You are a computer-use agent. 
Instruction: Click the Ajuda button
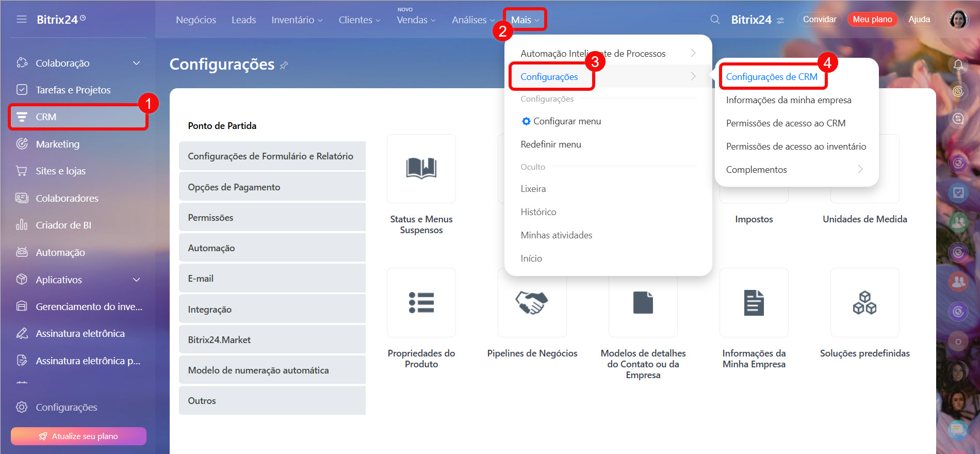coord(919,20)
